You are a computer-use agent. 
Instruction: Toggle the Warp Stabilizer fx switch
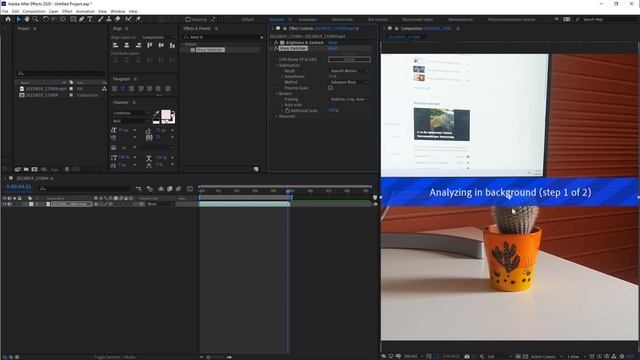[276, 48]
